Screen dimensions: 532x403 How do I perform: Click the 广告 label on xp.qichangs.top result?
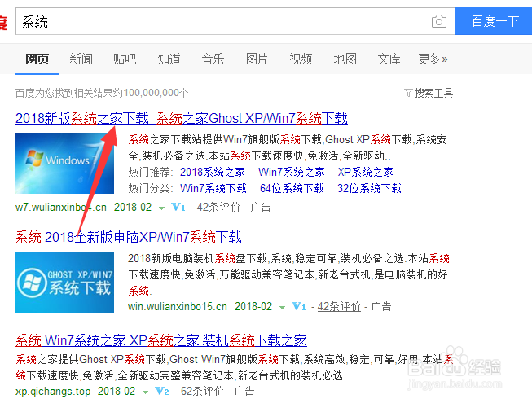(244, 391)
